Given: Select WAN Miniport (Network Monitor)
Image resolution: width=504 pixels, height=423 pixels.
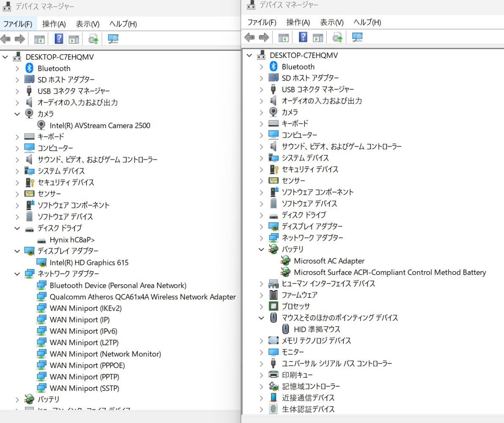Looking at the screenshot, I should [105, 354].
